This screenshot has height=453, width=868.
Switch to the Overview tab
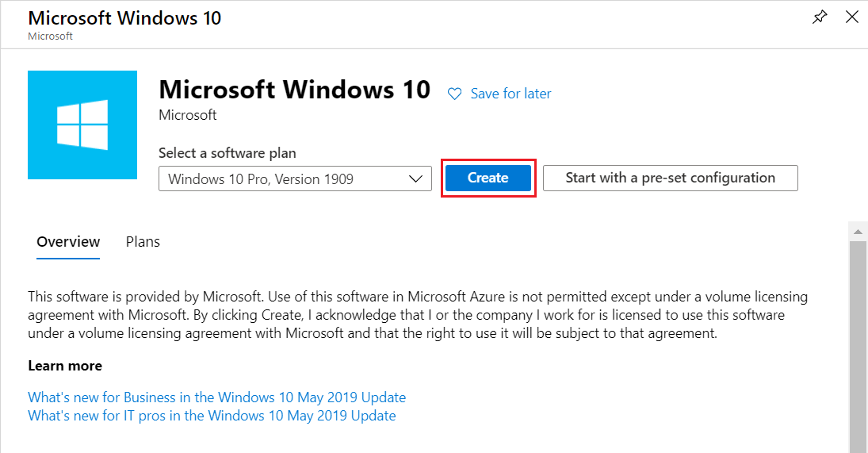(68, 242)
